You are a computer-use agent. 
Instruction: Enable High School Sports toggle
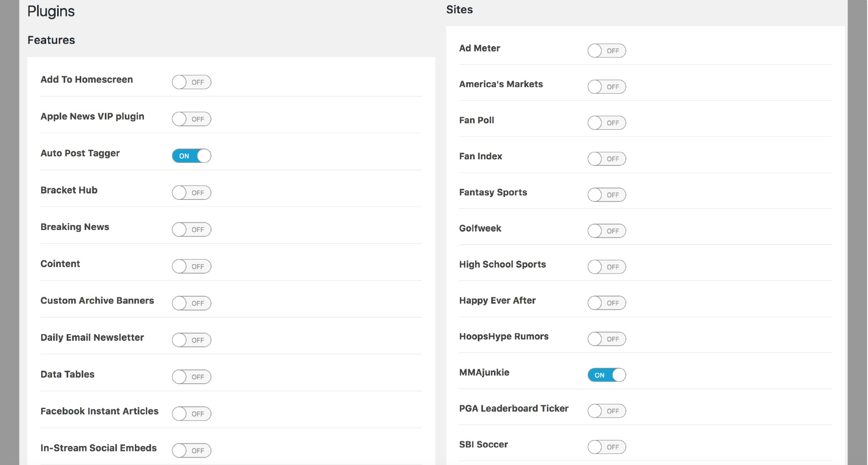point(607,267)
